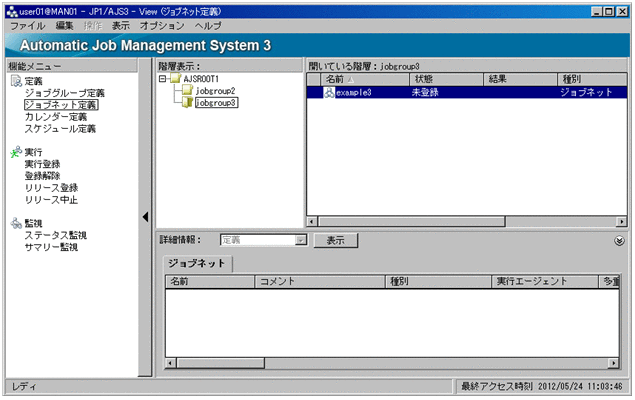Open the ヘルプ menu
This screenshot has width=635, height=400.
208,26
